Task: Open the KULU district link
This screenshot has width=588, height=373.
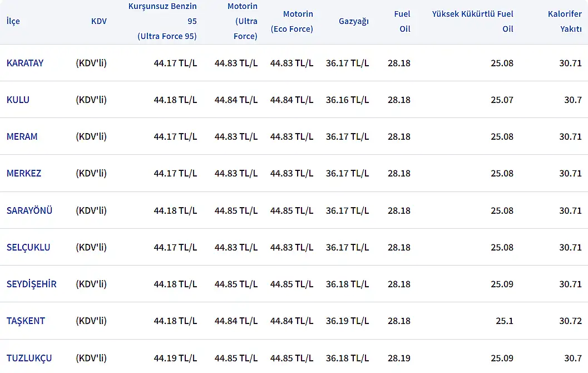Action: (x=18, y=100)
